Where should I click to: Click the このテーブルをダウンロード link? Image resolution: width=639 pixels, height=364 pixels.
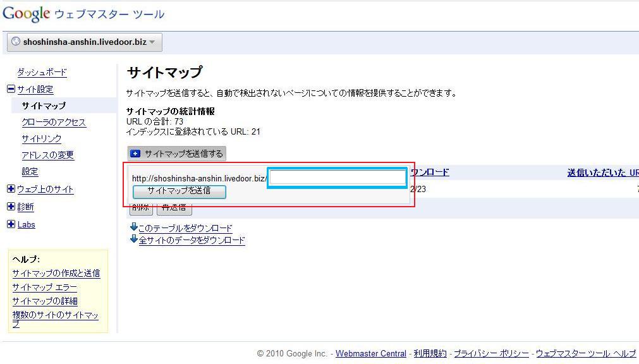click(x=185, y=228)
